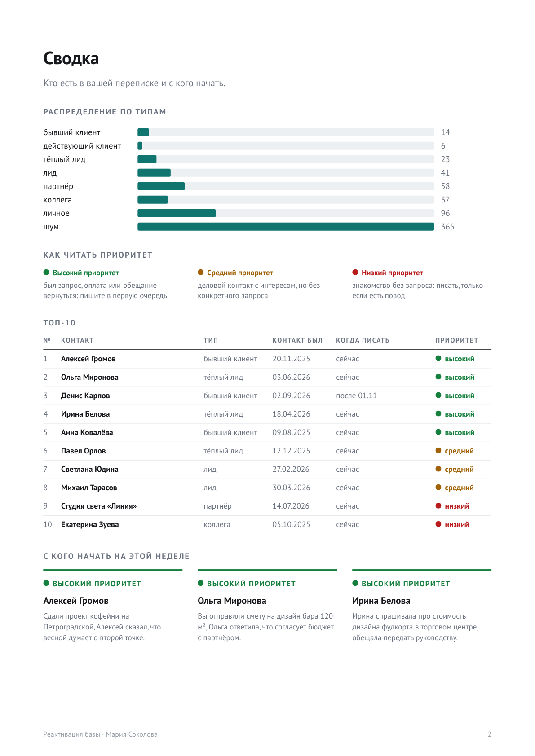Click the page number 2 in the footer
Image resolution: width=535 pixels, height=756 pixels.
tap(489, 734)
